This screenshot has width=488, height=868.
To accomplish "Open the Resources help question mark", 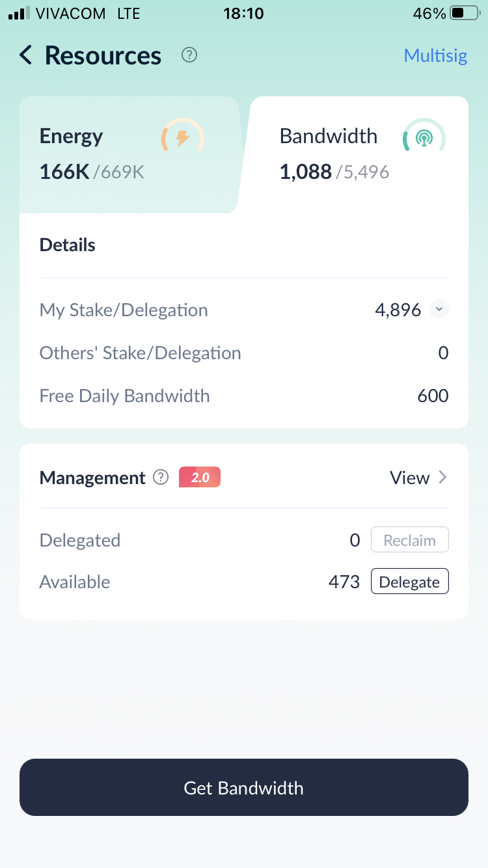I will (189, 55).
